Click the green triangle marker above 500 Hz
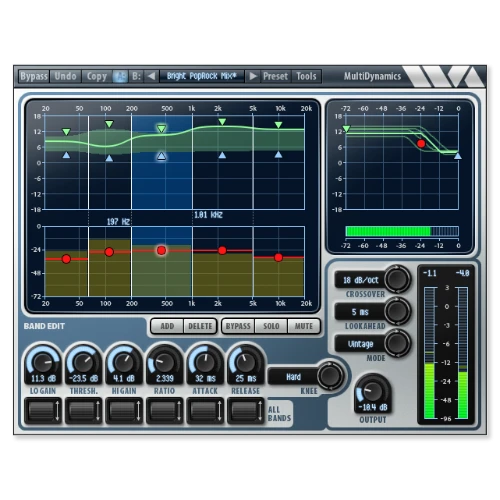Viewport: 500px width, 500px height. tap(162, 129)
